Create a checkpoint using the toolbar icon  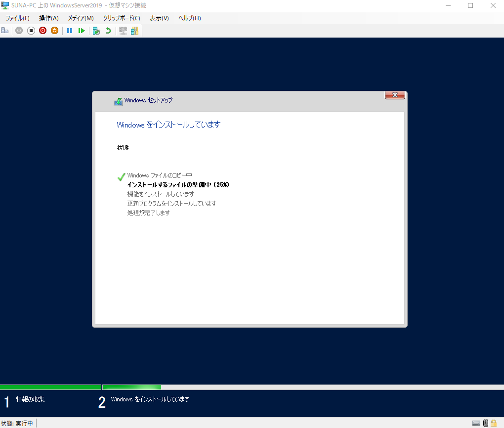tap(96, 31)
